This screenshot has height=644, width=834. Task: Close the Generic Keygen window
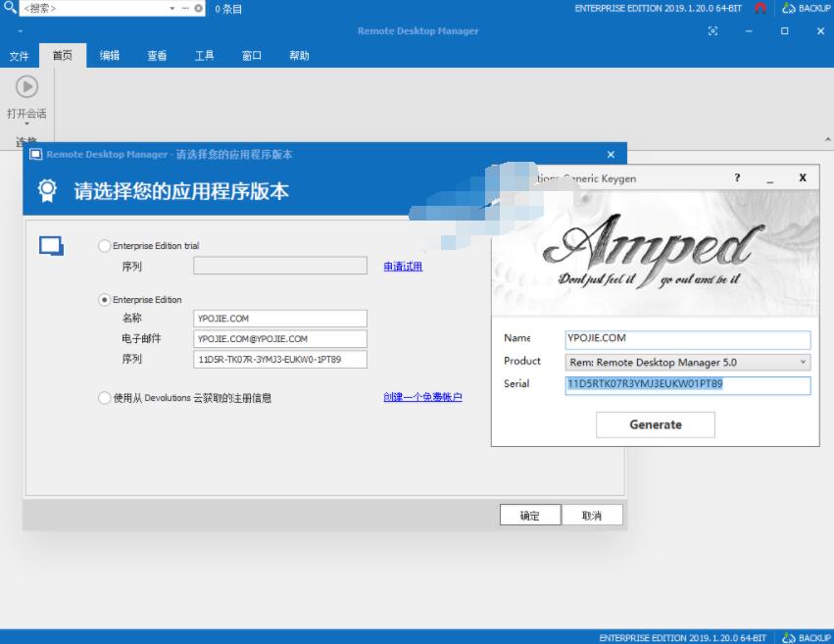803,177
